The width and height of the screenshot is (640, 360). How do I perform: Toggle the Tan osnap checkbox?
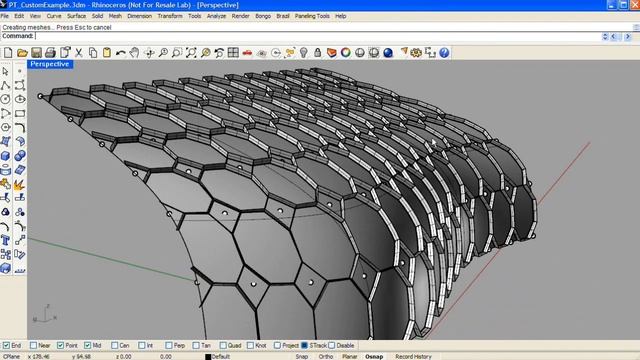tap(196, 345)
